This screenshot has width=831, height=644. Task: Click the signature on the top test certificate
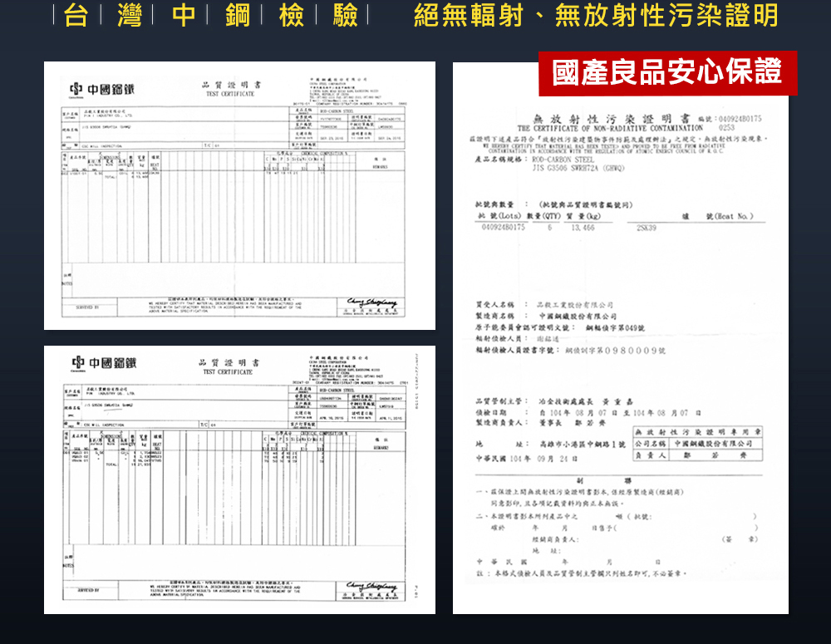coord(371,305)
